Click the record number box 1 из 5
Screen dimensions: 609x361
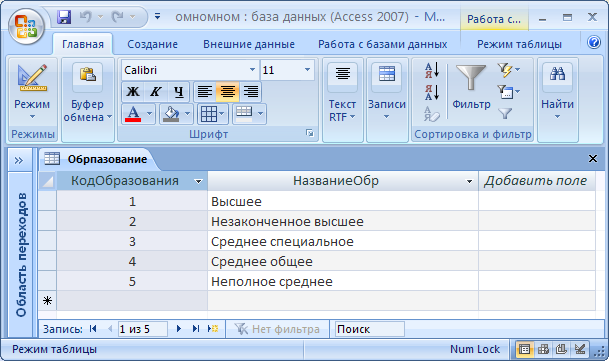(142, 329)
